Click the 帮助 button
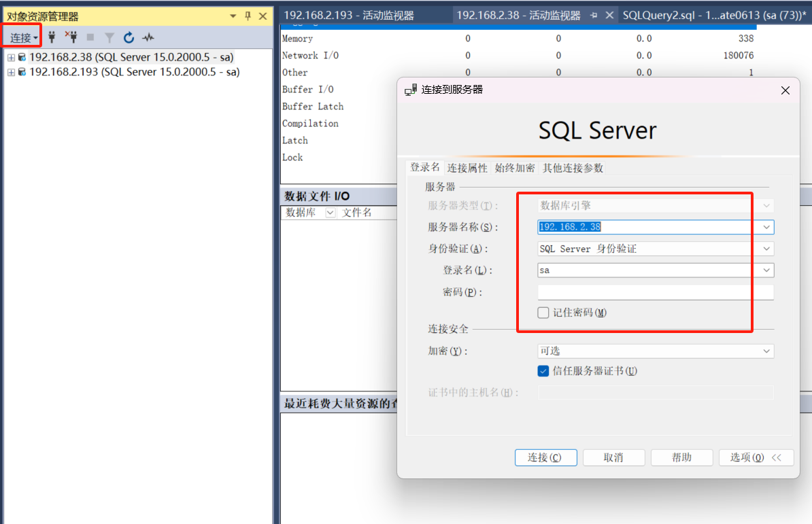Viewport: 812px width, 524px height. [x=681, y=457]
